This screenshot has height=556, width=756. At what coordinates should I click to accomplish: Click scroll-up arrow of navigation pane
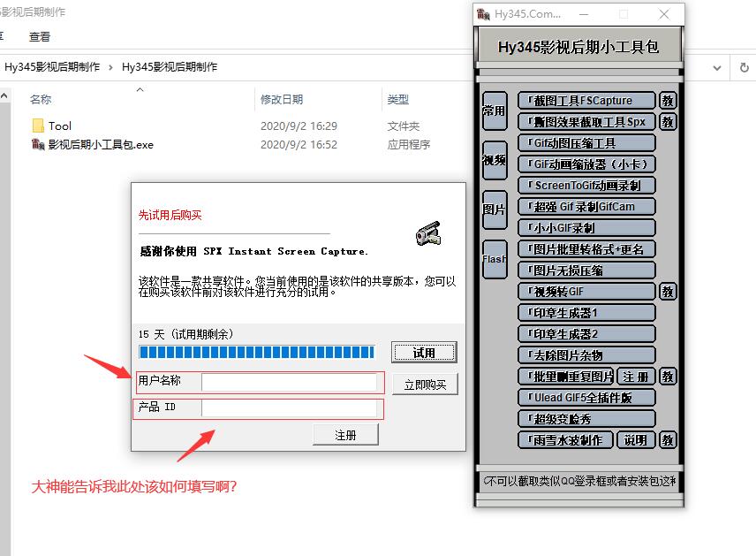(4, 96)
